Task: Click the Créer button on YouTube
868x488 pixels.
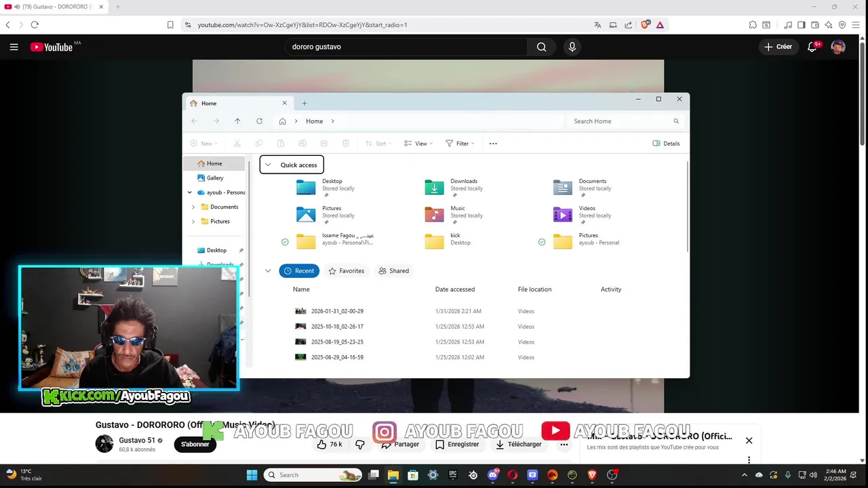Action: [x=778, y=47]
